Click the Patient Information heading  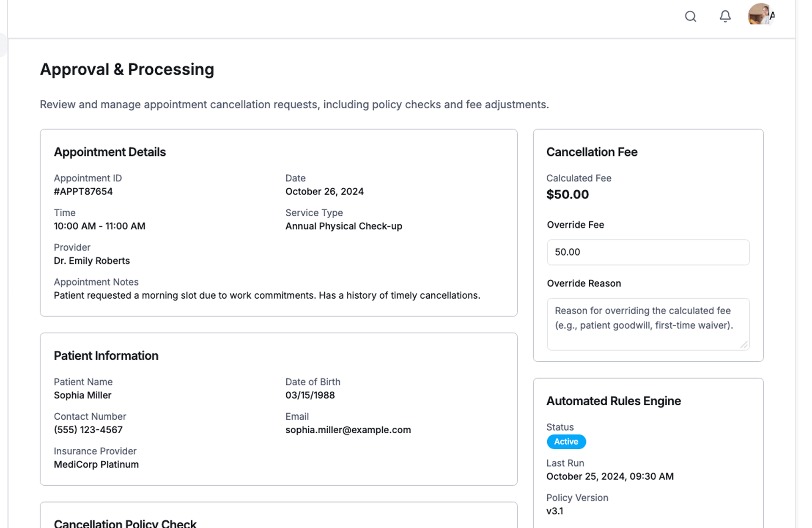(106, 356)
